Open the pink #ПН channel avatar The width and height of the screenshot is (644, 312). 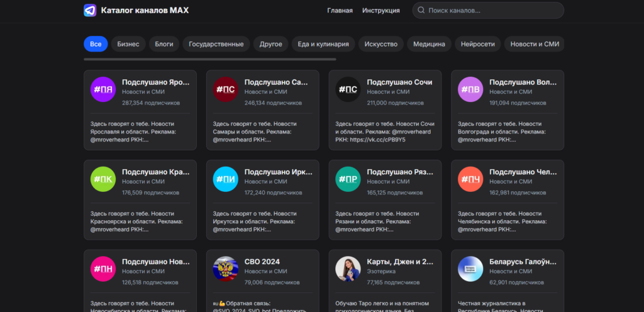(103, 269)
